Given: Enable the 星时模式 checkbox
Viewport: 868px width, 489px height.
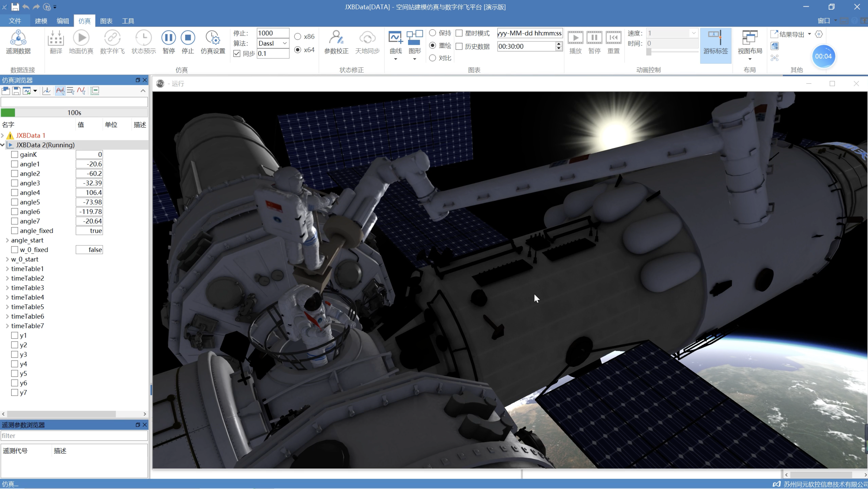Looking at the screenshot, I should pos(459,33).
